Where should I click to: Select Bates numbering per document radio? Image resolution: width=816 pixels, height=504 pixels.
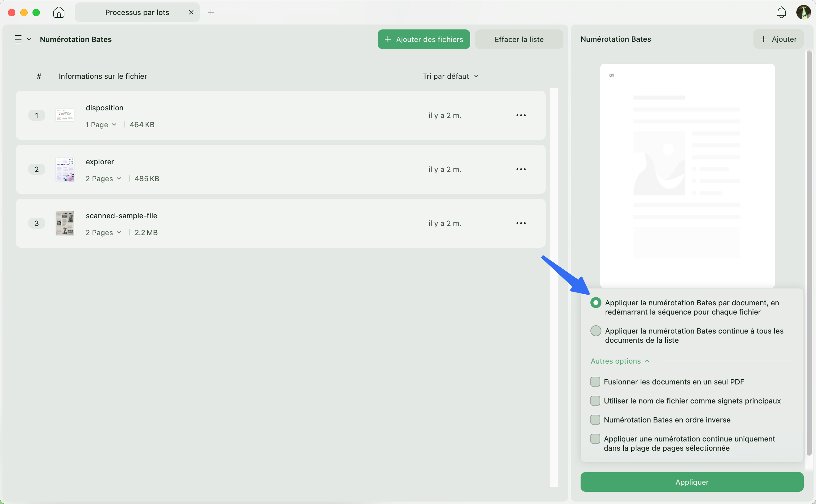(x=595, y=303)
